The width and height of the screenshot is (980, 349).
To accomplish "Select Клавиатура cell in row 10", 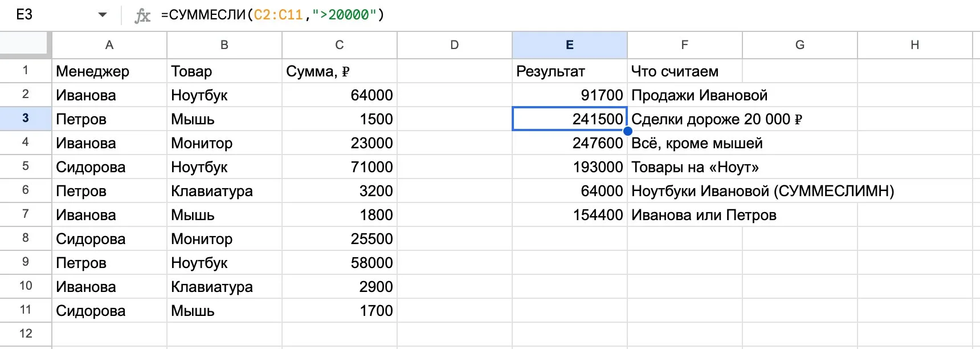I will coord(224,287).
